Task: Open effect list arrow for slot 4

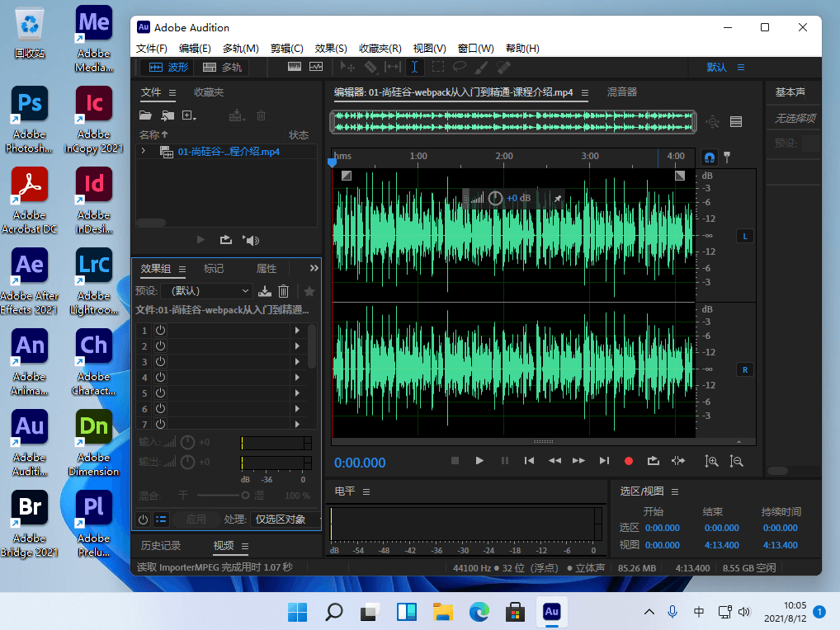Action: coord(297,378)
